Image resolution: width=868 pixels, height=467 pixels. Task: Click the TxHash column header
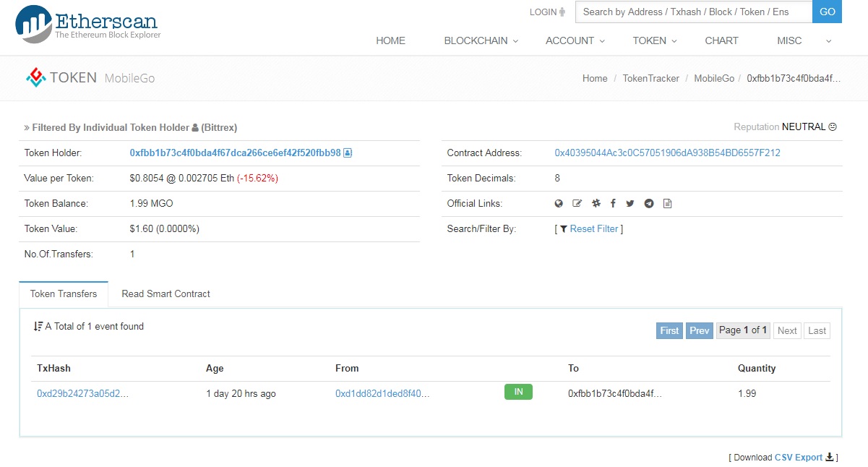53,369
